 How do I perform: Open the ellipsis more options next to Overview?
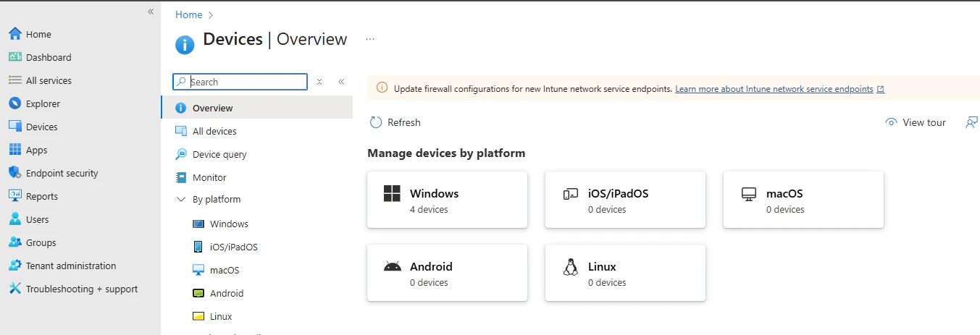(370, 39)
